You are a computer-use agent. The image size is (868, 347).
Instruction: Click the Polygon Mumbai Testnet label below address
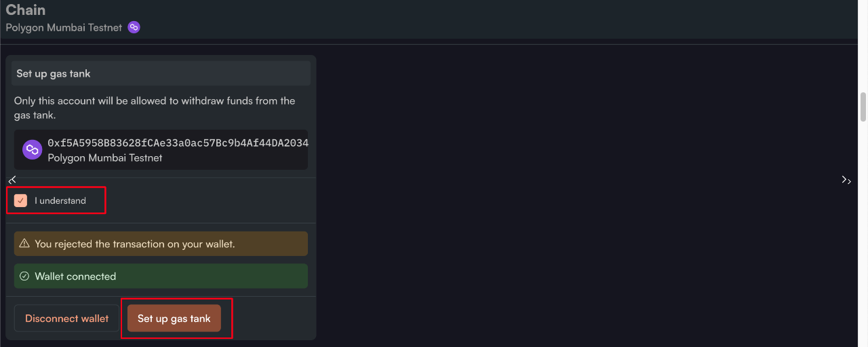[x=105, y=158]
